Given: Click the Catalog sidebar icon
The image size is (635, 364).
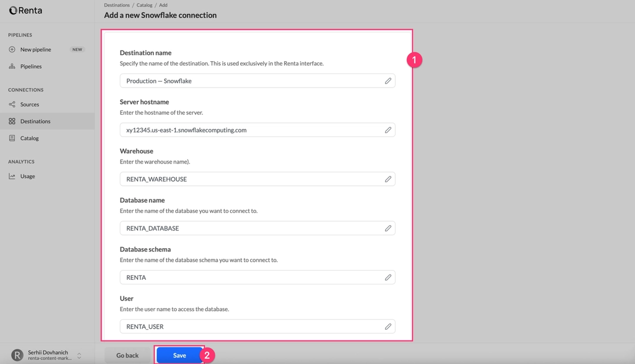Looking at the screenshot, I should pos(12,138).
